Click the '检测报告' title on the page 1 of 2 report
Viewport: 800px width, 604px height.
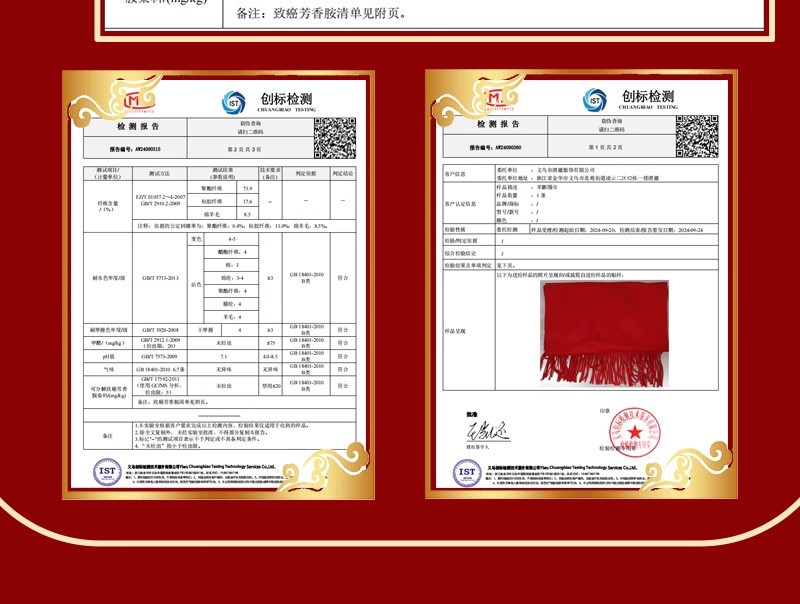pyautogui.click(x=498, y=124)
